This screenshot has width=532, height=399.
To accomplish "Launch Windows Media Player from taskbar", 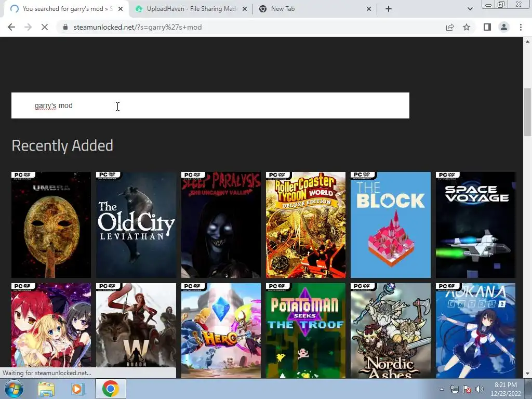I will coord(78,389).
